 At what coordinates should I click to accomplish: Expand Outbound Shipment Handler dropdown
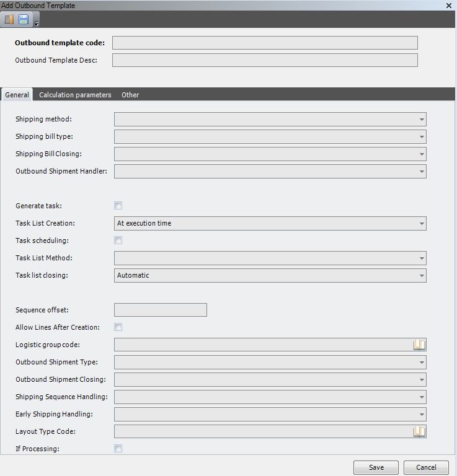point(422,172)
